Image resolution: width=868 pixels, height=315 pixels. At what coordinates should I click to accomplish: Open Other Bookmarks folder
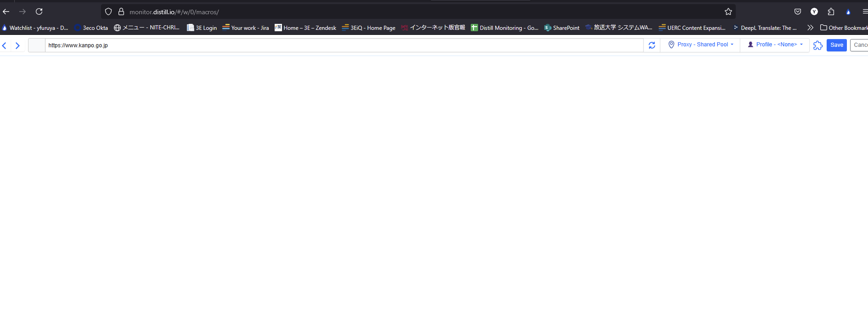pos(844,28)
